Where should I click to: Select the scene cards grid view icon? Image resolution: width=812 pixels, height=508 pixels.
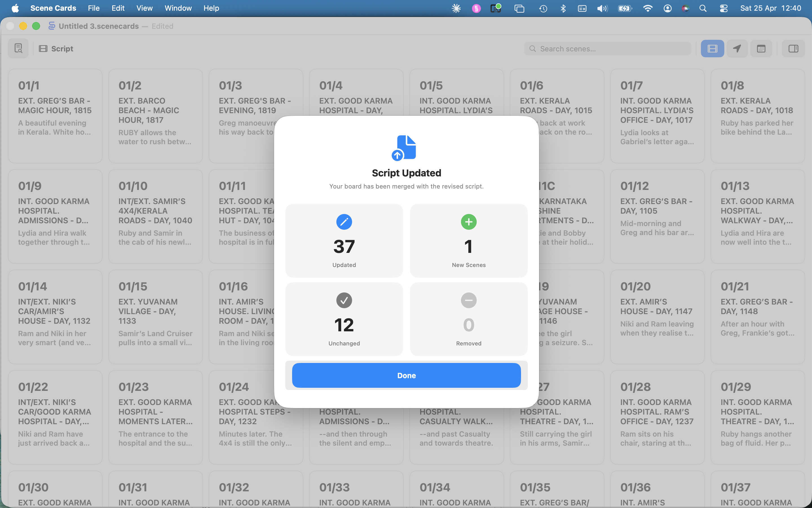click(712, 49)
